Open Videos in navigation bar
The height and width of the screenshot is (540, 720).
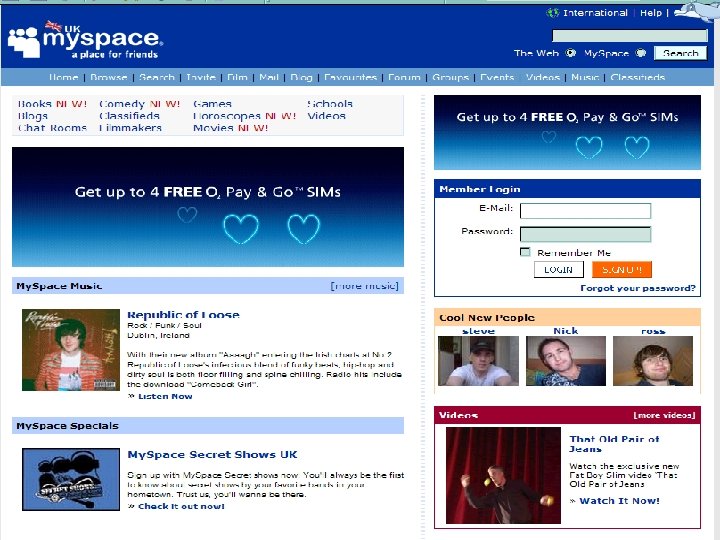(543, 77)
